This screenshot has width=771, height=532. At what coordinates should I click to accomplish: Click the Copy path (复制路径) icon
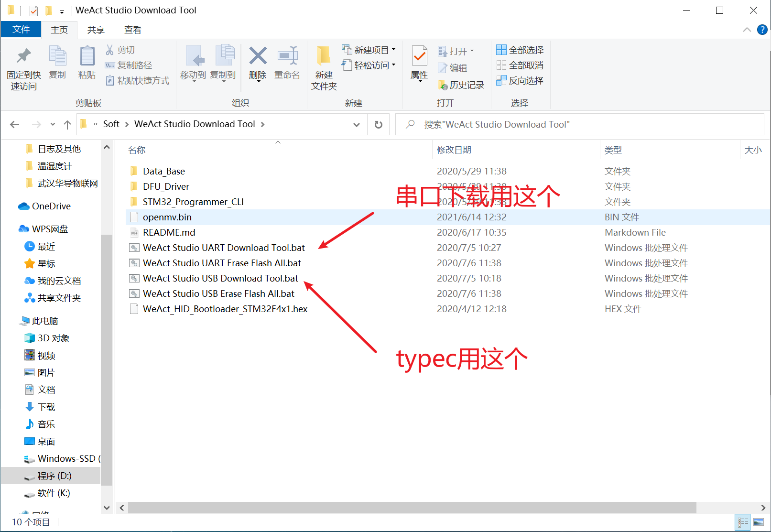(x=110, y=65)
